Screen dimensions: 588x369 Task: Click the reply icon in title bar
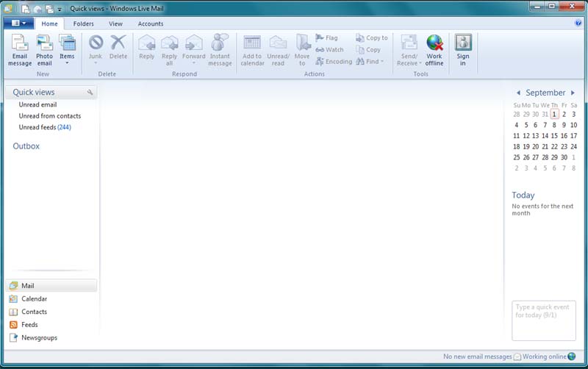click(37, 9)
